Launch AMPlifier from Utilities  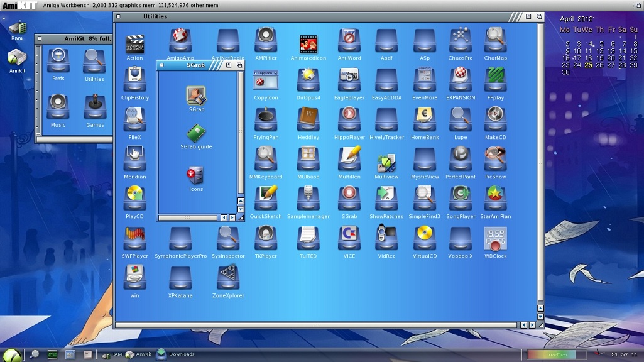(266, 40)
